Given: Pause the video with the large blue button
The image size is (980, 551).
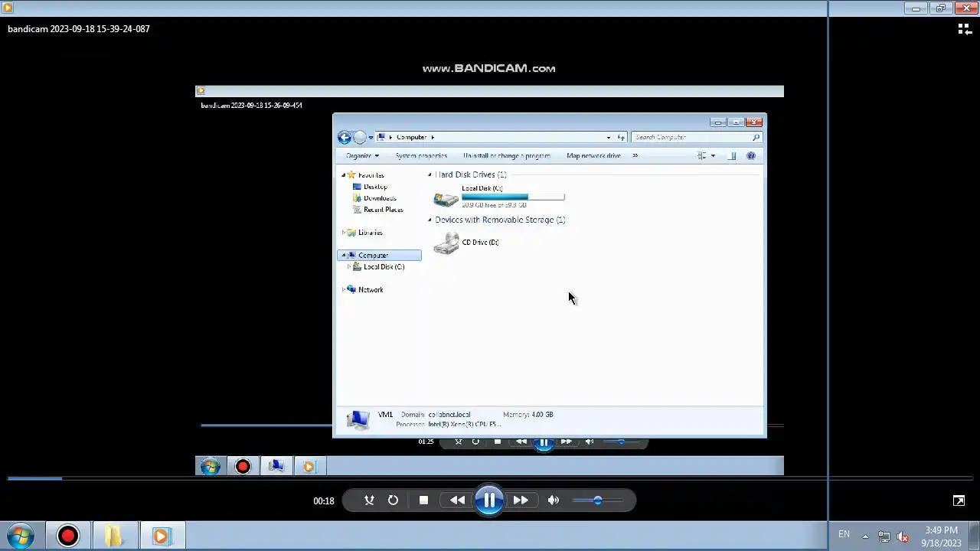Looking at the screenshot, I should click(488, 500).
